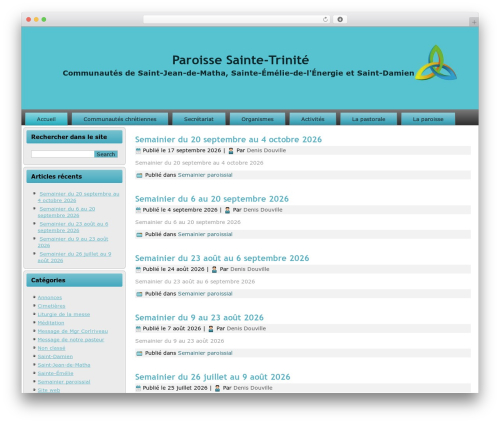Click recent article Semainier du 26 juillet au 9 août
500x423 pixels.
pos(74,257)
